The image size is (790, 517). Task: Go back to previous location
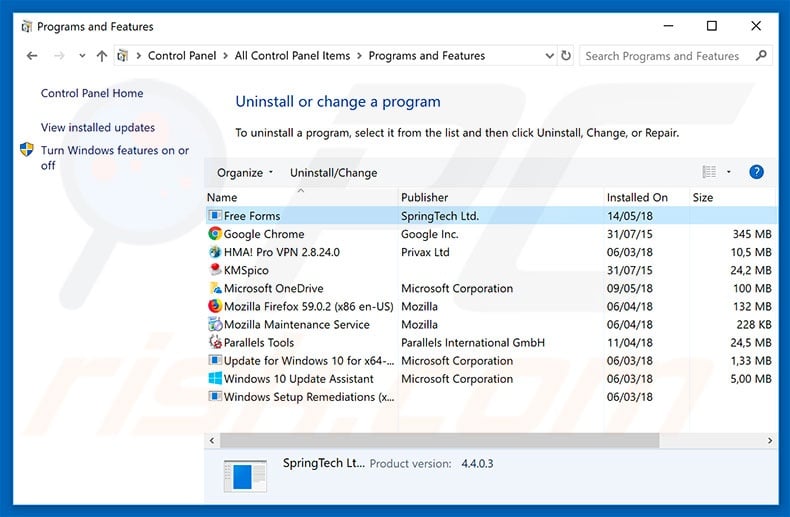tap(32, 55)
